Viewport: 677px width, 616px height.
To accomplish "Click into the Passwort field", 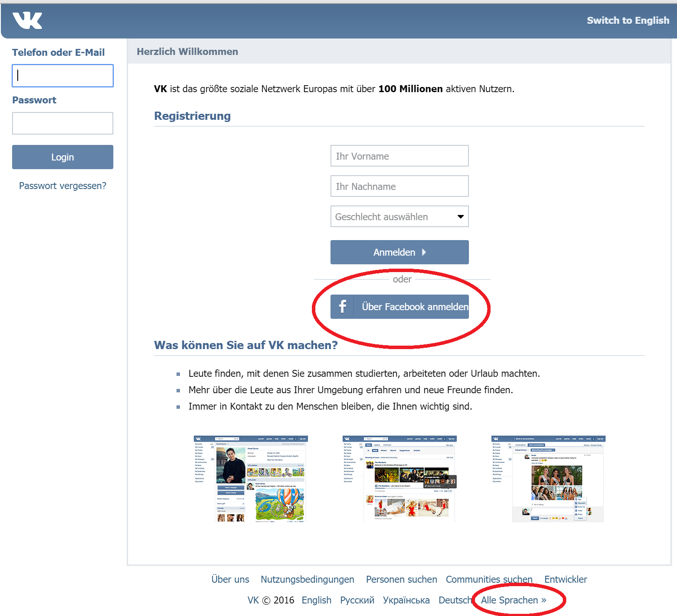I will pos(63,123).
